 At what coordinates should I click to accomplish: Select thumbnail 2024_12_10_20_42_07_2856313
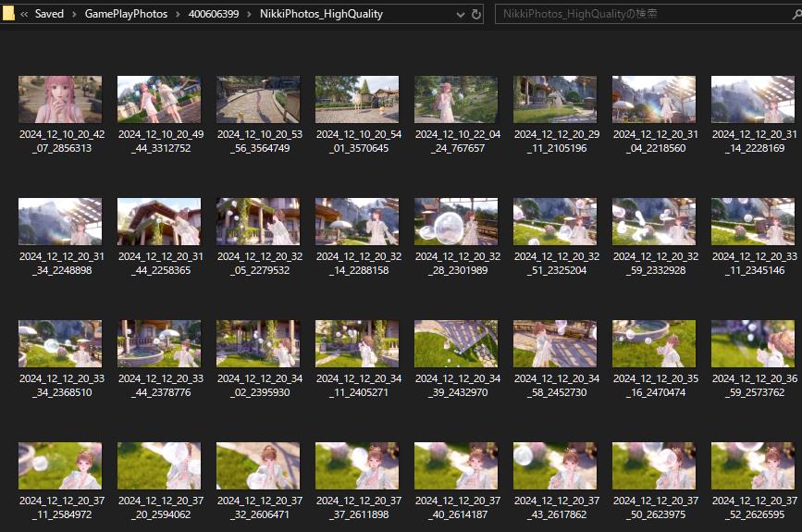60,99
